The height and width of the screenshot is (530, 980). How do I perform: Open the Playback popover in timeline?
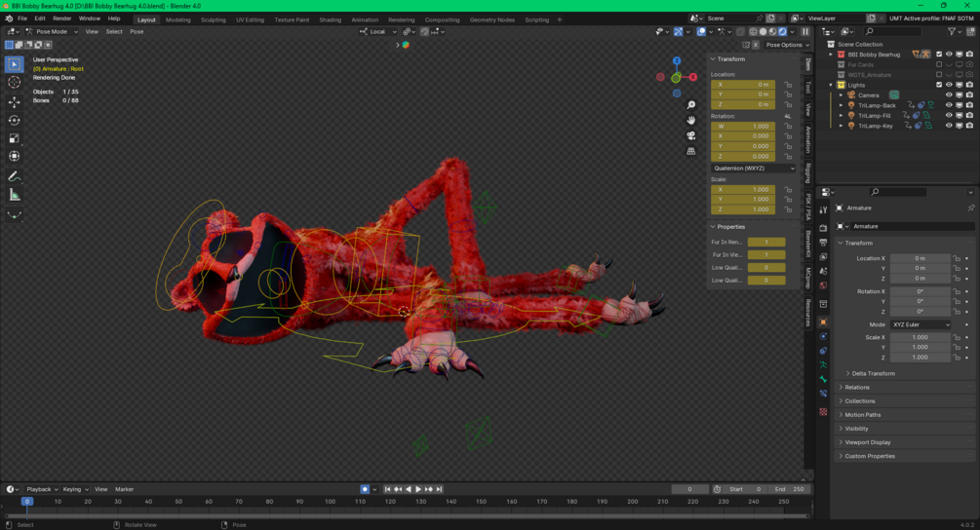42,489
